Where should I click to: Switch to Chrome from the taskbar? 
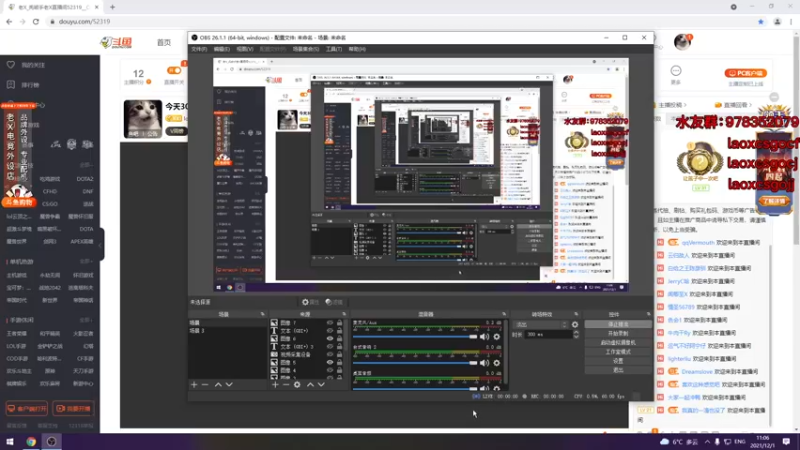[x=31, y=441]
